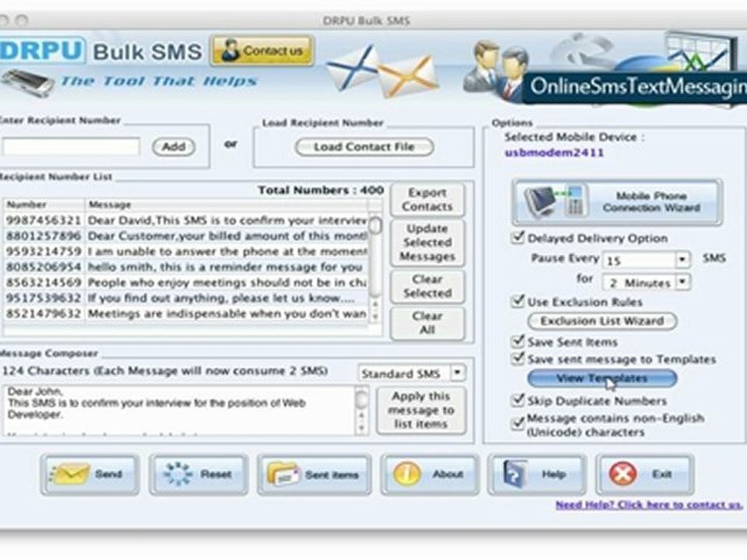Image resolution: width=747 pixels, height=560 pixels.
Task: Click the DRPU logo
Action: (x=42, y=51)
